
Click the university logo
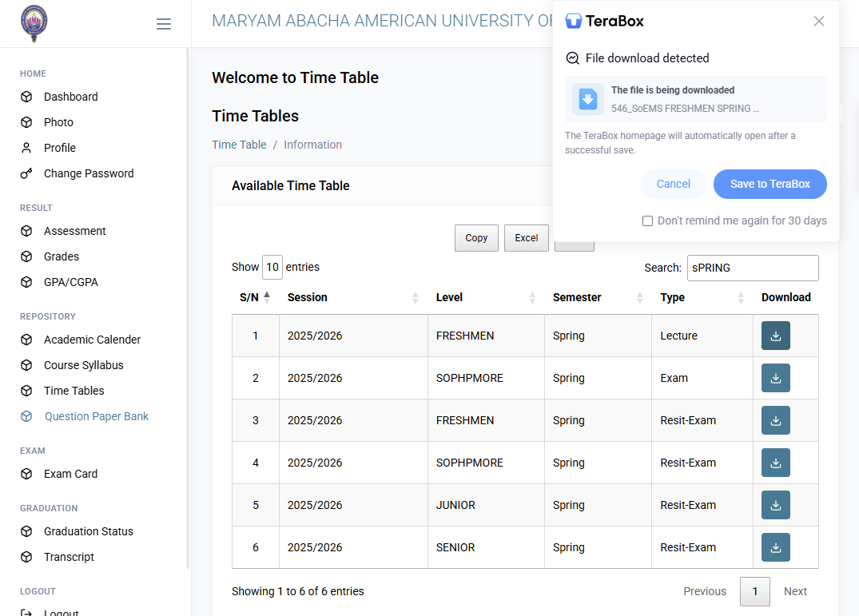point(34,23)
